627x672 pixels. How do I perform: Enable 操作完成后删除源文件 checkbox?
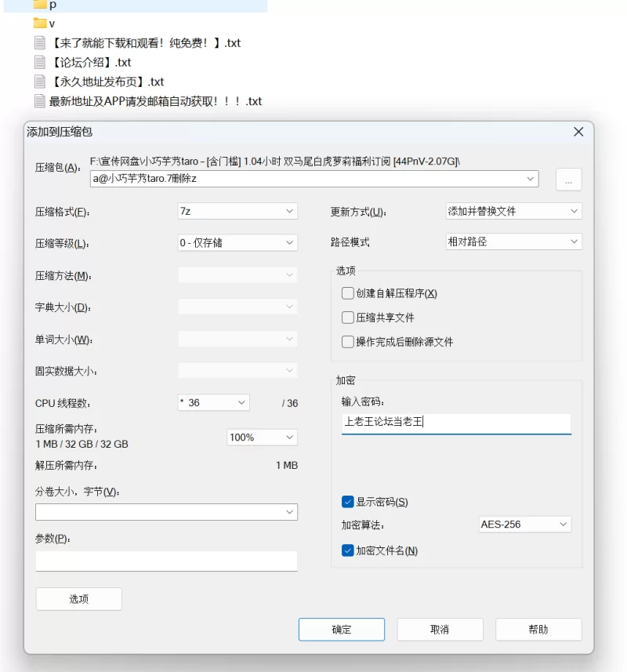click(x=348, y=342)
